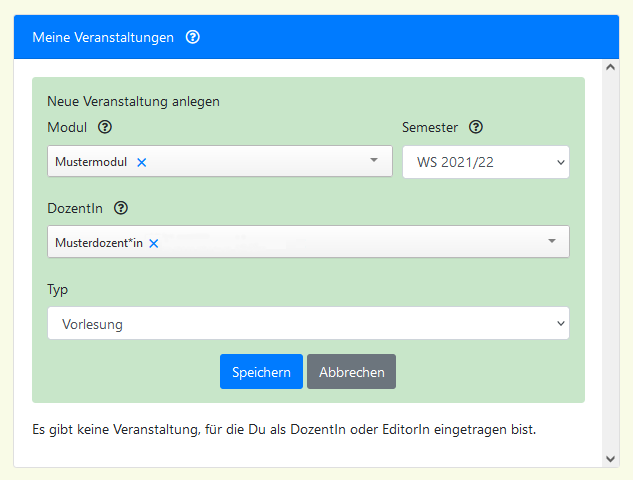Remove Musterdozent*in using its x icon

click(x=153, y=243)
